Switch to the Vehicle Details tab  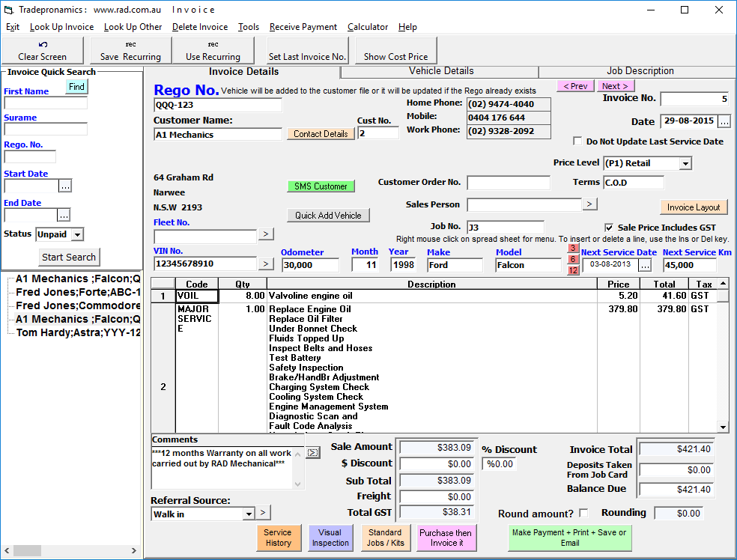pyautogui.click(x=441, y=71)
